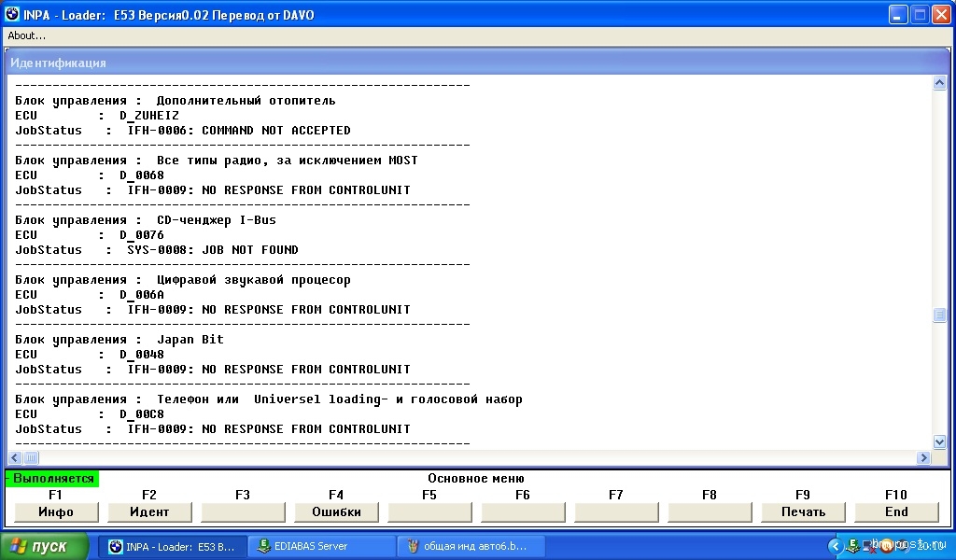Select the INPA - Loader taskbar button
Viewport: 956px width, 560px height.
pyautogui.click(x=172, y=546)
